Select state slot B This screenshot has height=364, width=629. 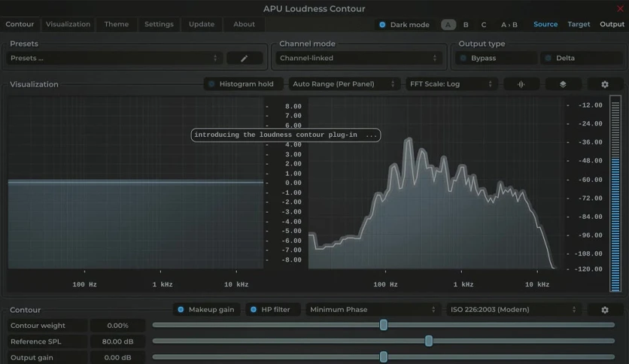tap(466, 25)
